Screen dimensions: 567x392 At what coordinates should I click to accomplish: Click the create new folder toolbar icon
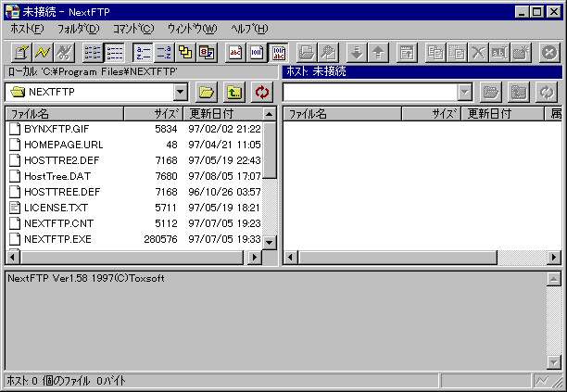[521, 53]
